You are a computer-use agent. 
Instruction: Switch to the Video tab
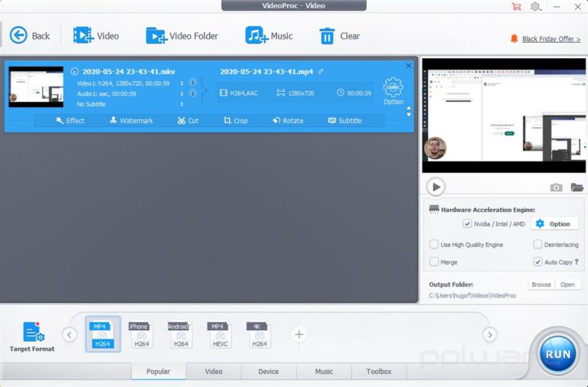214,371
